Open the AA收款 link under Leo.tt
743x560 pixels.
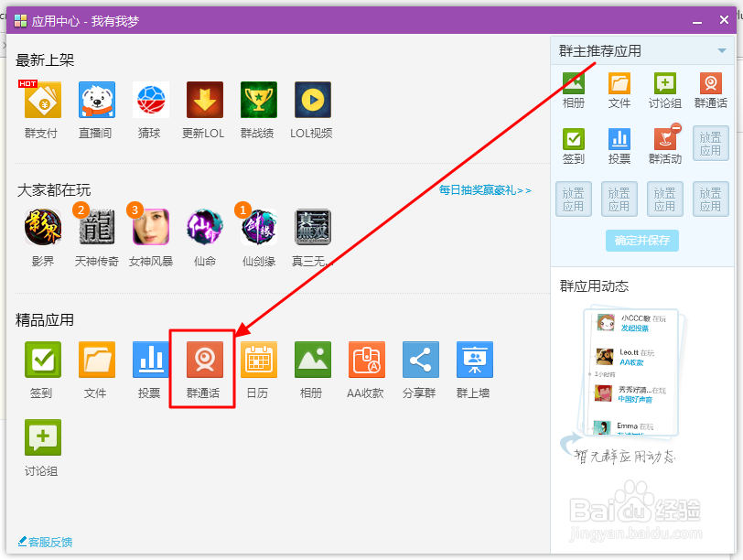pyautogui.click(x=631, y=362)
